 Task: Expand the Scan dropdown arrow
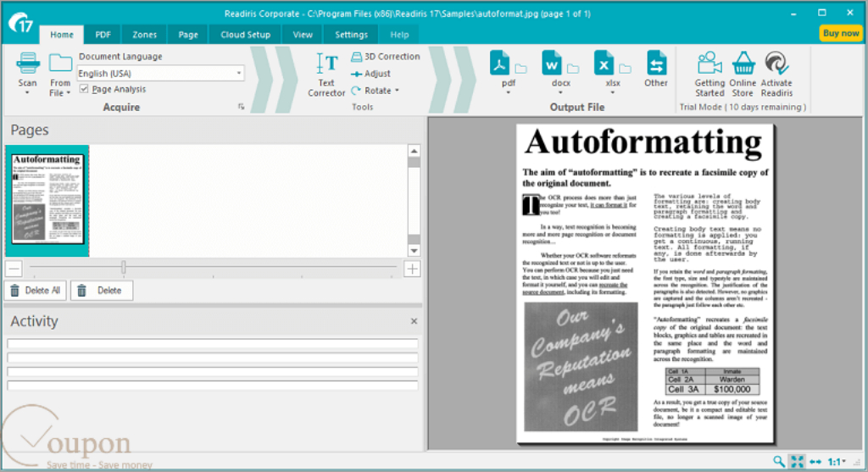point(27,93)
